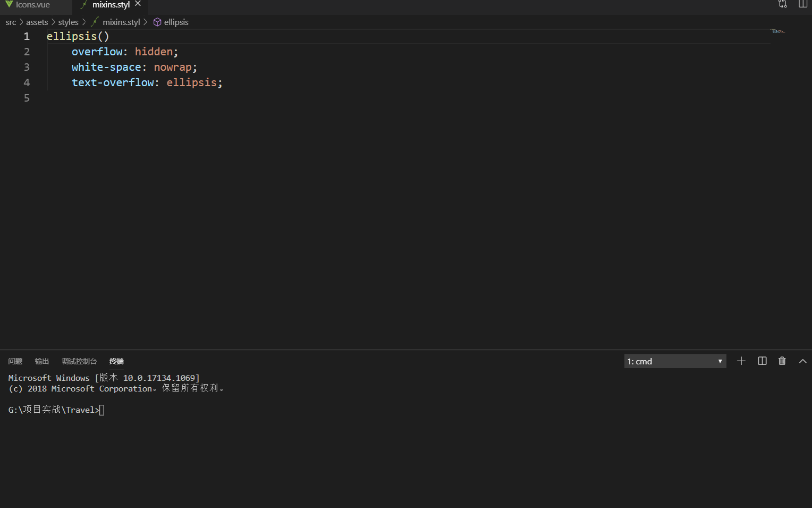Close the mixins.styl tab
This screenshot has width=812, height=508.
(137, 4)
